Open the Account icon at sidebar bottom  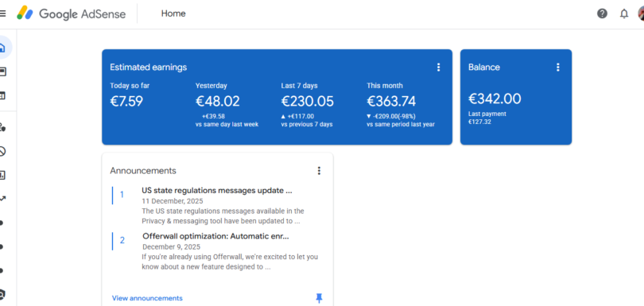pos(2,294)
